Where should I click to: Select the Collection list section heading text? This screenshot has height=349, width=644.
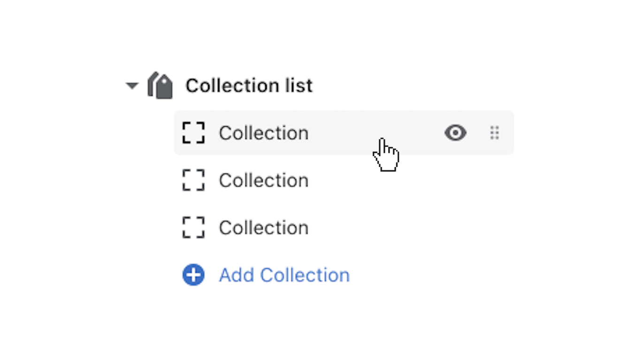click(x=249, y=86)
